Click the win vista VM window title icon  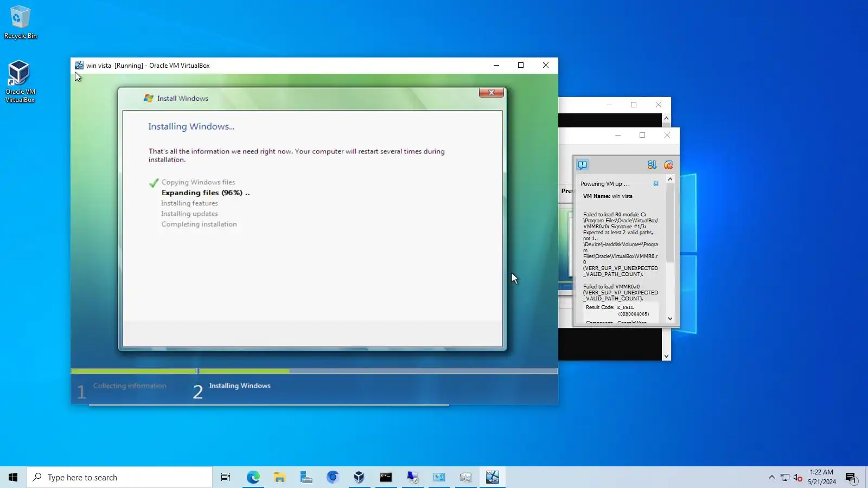tap(79, 66)
